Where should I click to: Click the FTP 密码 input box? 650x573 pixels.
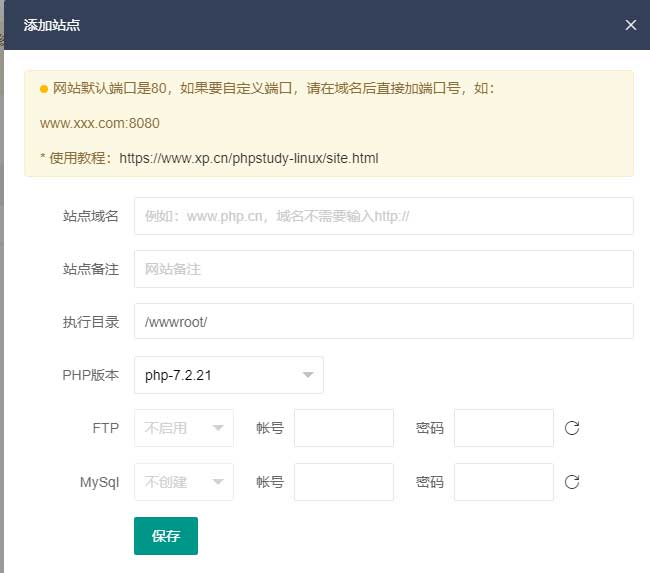pos(503,428)
